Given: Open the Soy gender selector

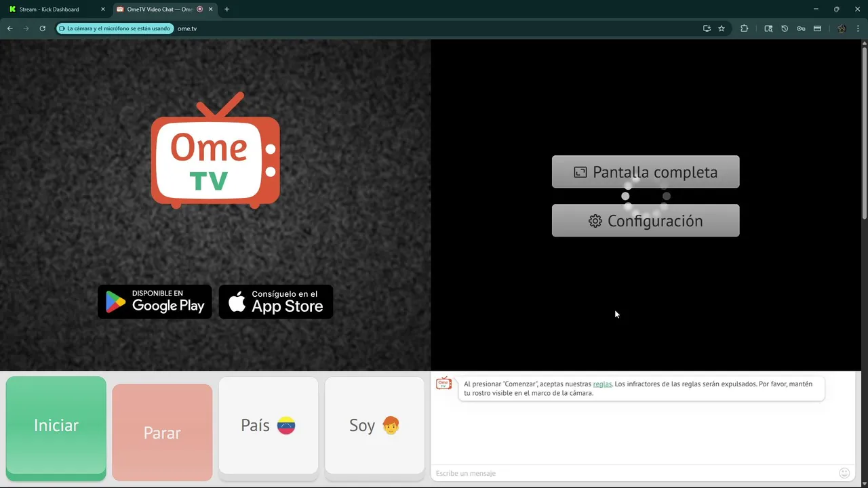Looking at the screenshot, I should [x=374, y=426].
